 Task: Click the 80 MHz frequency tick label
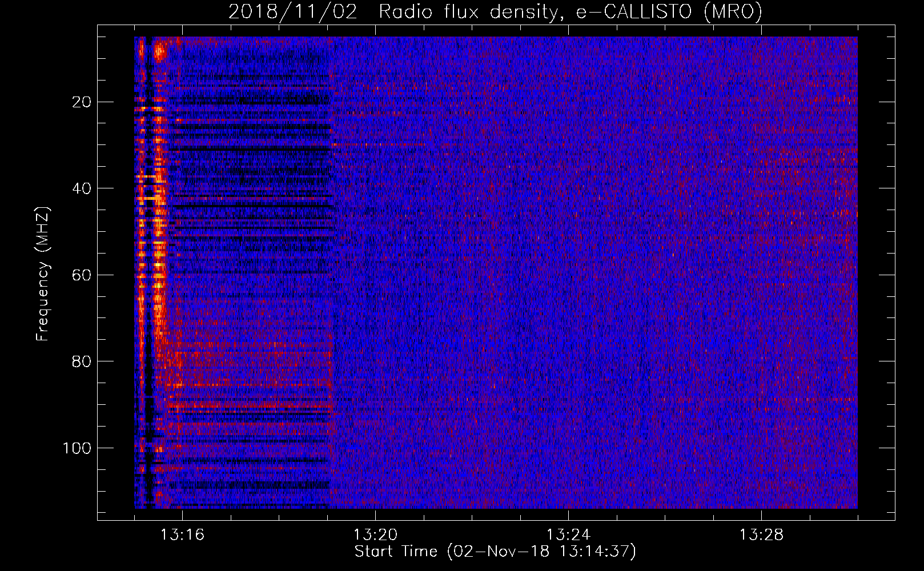82,361
